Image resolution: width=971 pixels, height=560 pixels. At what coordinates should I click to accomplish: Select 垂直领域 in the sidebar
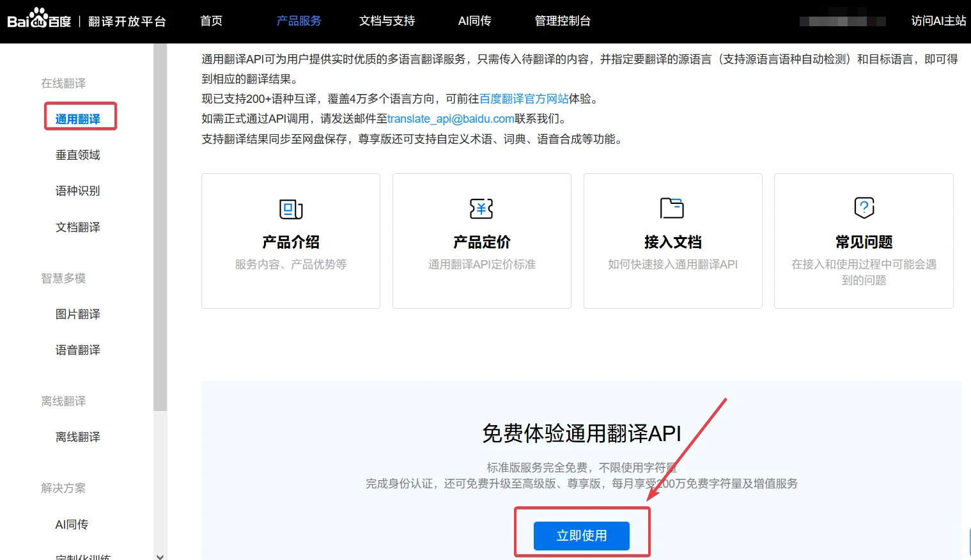[x=78, y=155]
